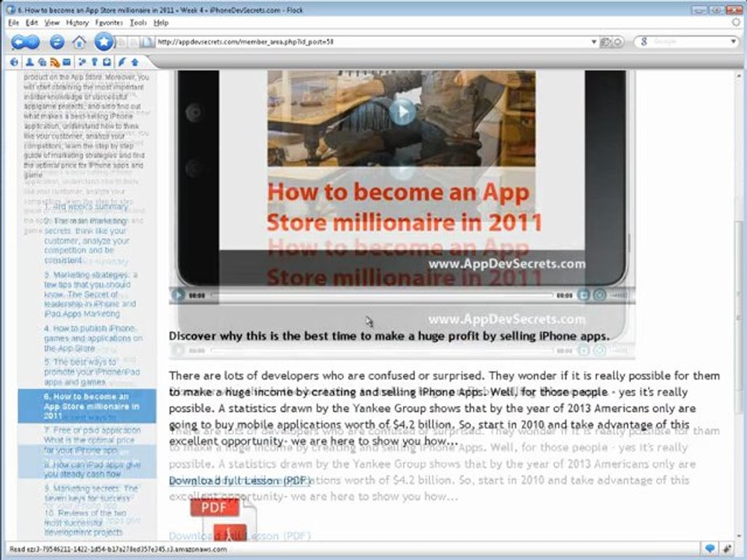Screen dimensions: 747x560
Task: Open the People sidebar person icon
Action: 30,62
